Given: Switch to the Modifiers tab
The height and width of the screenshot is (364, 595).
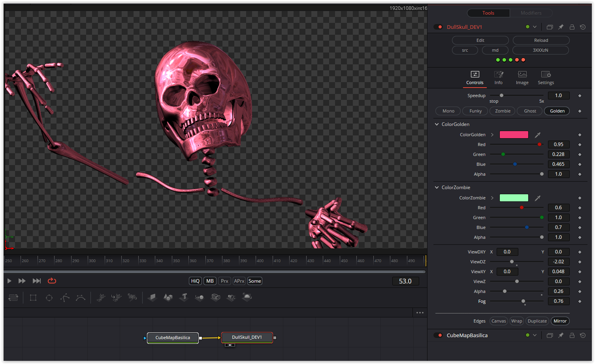Looking at the screenshot, I should coord(531,13).
